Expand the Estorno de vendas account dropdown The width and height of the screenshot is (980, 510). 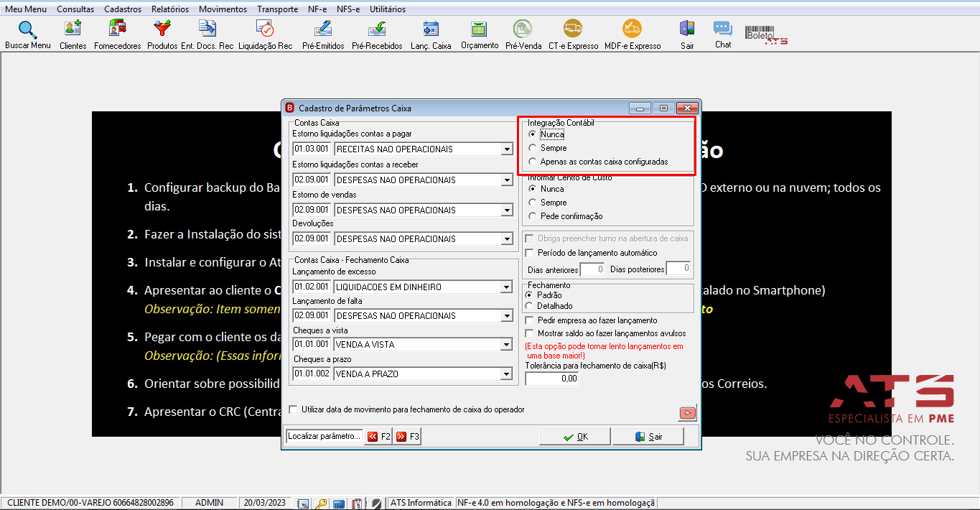(x=507, y=210)
